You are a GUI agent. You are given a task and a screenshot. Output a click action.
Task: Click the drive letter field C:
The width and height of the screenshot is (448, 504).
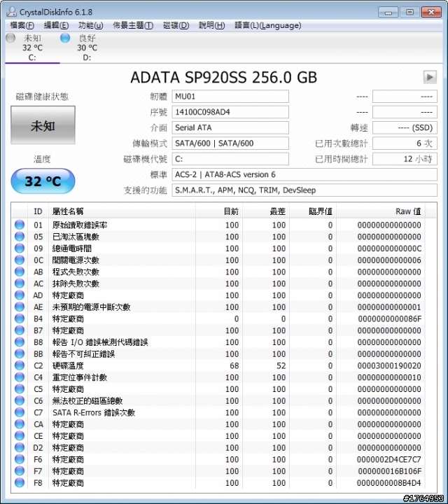tap(230, 159)
